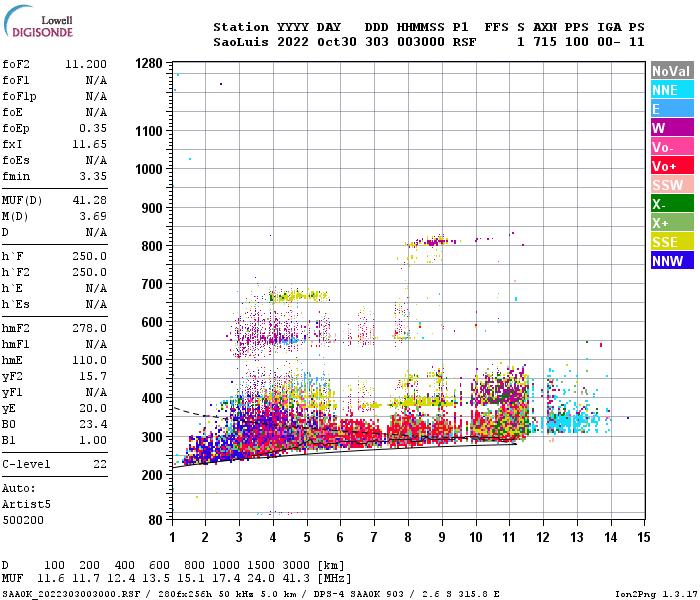
Task: Click the yellow echo band at 670 km
Action: pyautogui.click(x=298, y=296)
